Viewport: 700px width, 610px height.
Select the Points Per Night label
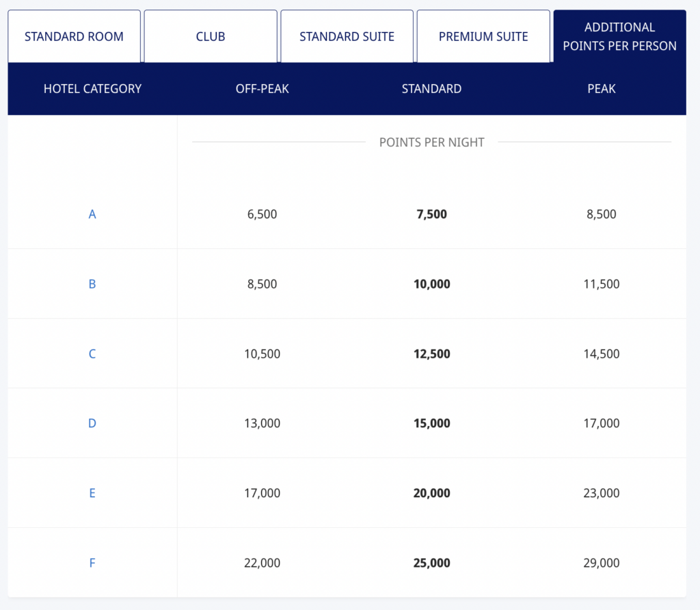(x=432, y=142)
